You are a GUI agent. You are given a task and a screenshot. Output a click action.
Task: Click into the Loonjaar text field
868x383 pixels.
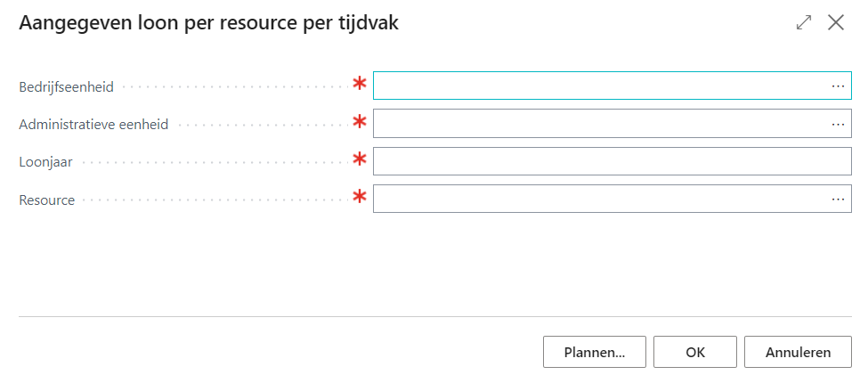point(612,161)
